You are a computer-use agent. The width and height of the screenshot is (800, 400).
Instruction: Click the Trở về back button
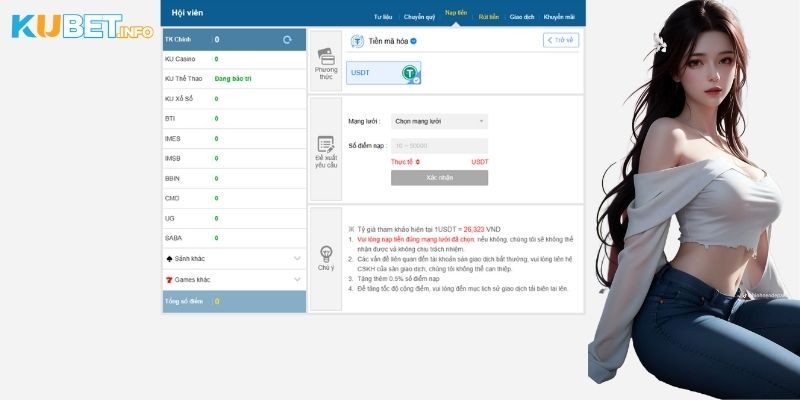(560, 41)
